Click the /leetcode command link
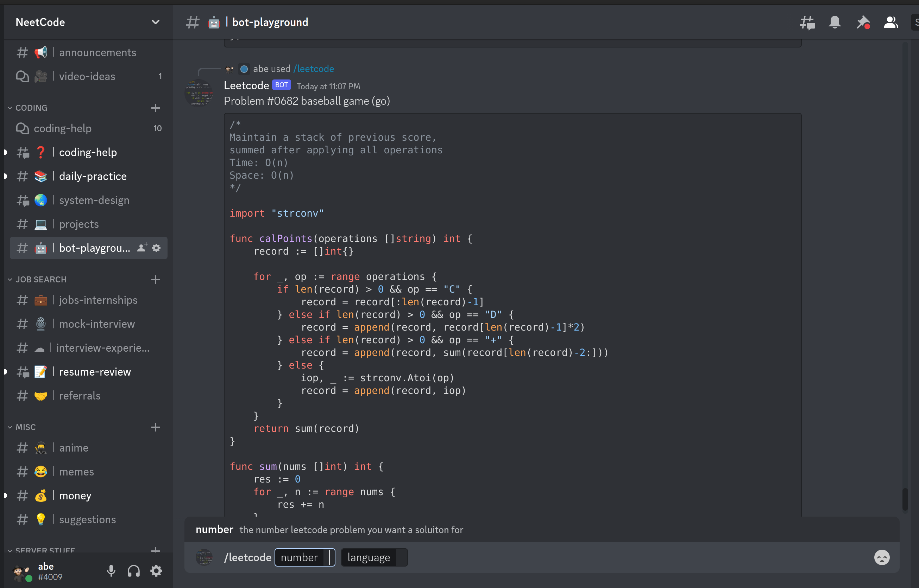Image resolution: width=919 pixels, height=588 pixels. [313, 69]
